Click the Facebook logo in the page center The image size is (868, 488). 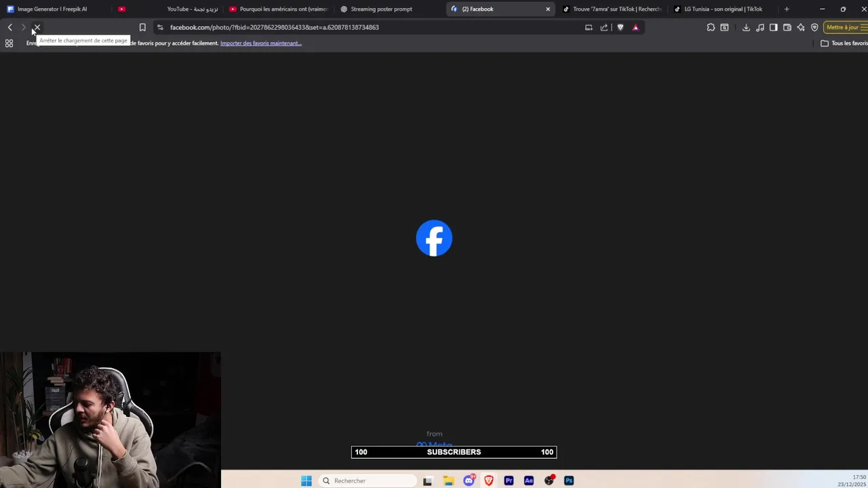(x=434, y=238)
